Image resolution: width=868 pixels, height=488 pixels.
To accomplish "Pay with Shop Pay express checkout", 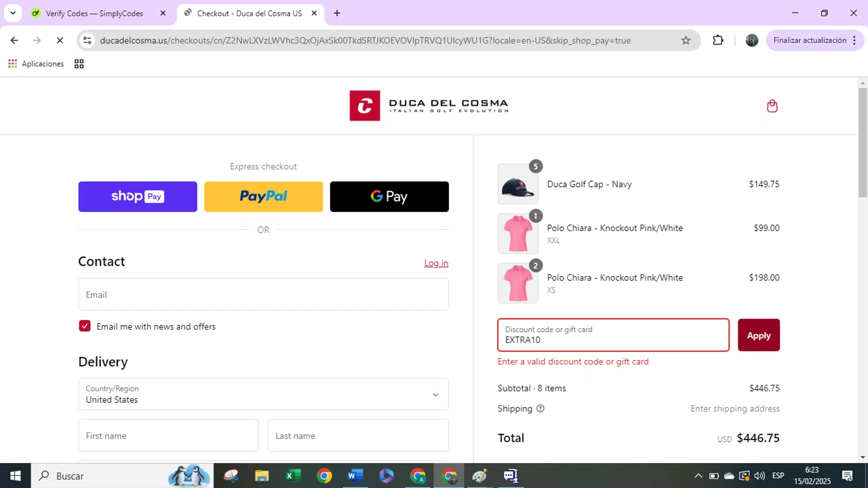I will point(138,197).
